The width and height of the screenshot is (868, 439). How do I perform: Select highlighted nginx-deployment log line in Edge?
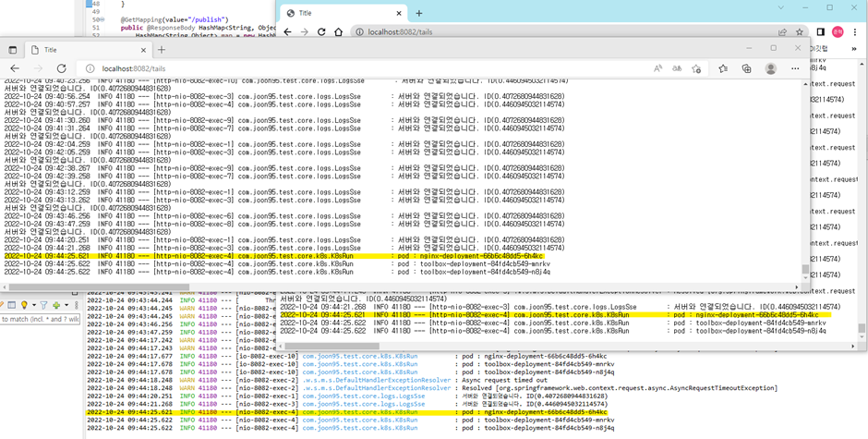(x=274, y=257)
